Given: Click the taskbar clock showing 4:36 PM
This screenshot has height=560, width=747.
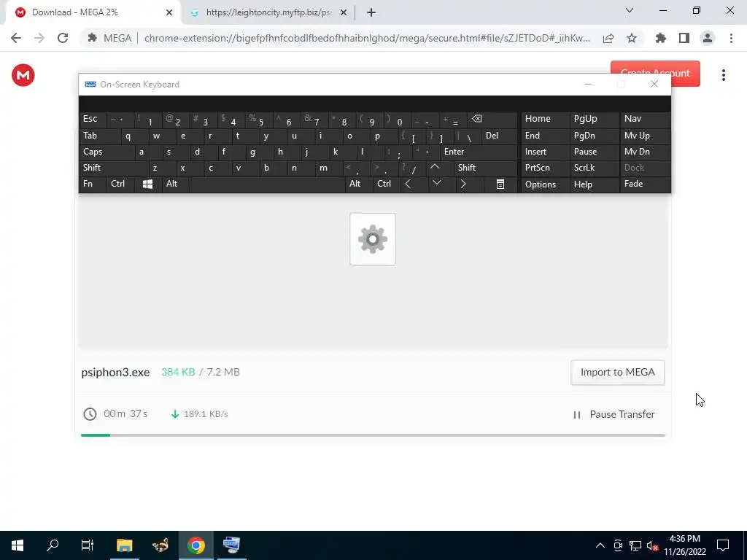Looking at the screenshot, I should point(684,545).
